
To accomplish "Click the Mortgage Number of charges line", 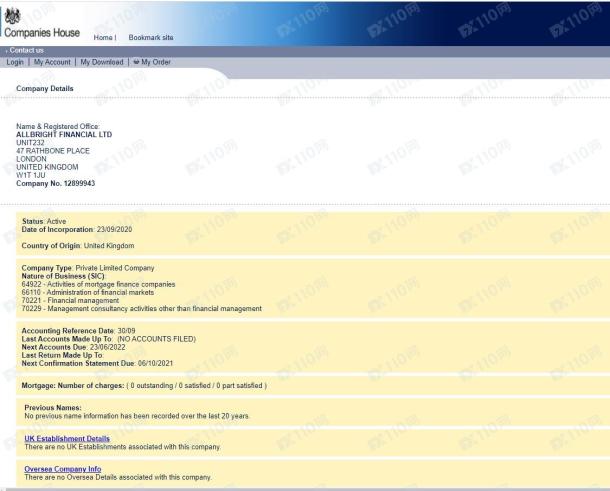I will [144, 386].
